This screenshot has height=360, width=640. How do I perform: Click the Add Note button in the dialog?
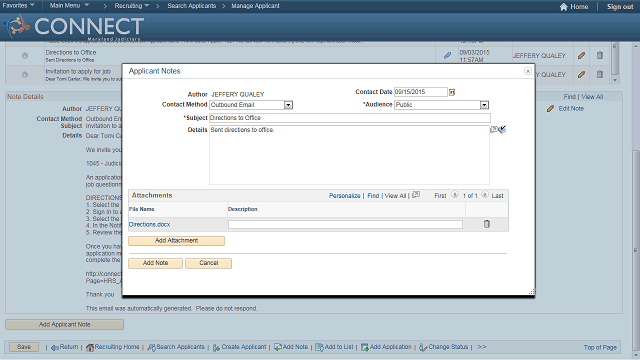[156, 263]
